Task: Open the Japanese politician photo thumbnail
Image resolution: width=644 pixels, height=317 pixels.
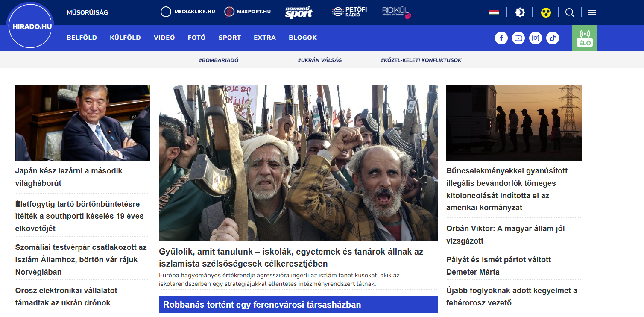Action: pos(83,123)
